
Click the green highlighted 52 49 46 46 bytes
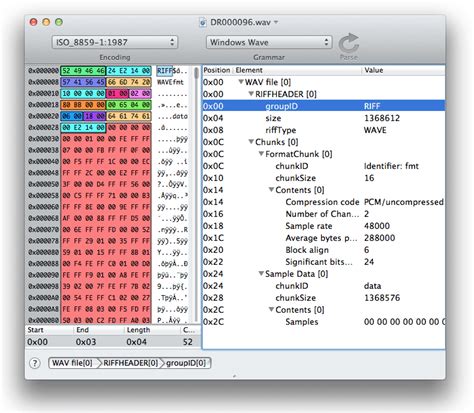point(83,71)
